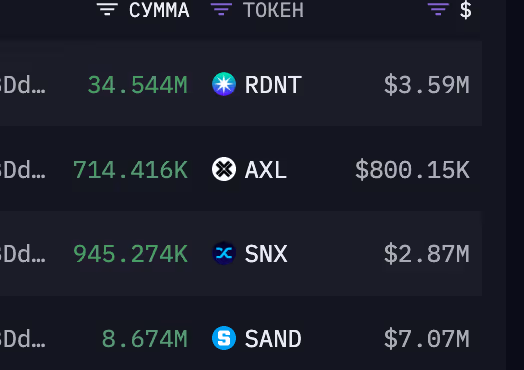The width and height of the screenshot is (524, 370).
Task: Open the СУММА column filter icon
Action: [x=107, y=9]
